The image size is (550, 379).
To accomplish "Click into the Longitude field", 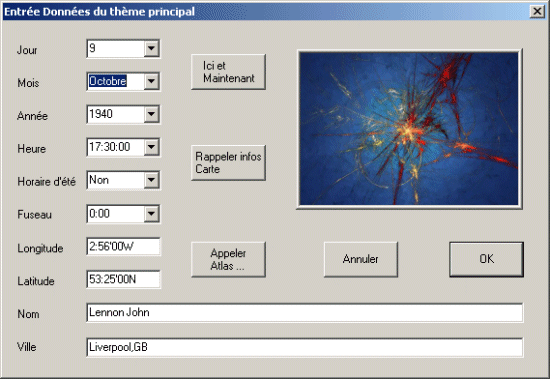I will 123,246.
